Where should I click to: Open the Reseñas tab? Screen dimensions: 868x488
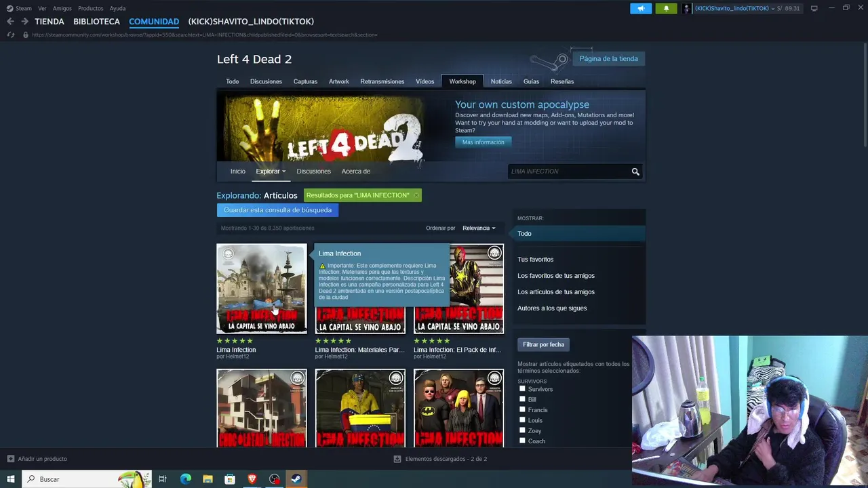coord(562,81)
